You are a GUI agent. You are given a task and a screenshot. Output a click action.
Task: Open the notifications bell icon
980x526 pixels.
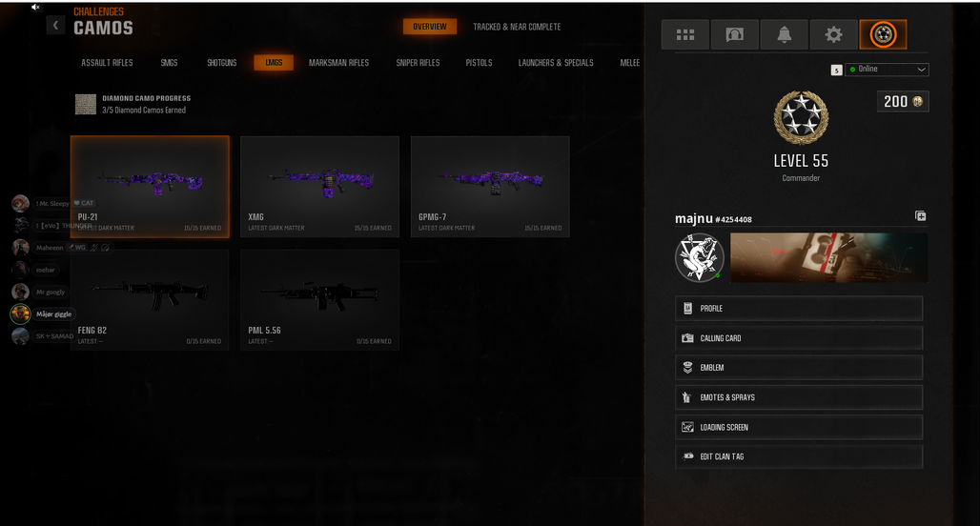pos(784,34)
